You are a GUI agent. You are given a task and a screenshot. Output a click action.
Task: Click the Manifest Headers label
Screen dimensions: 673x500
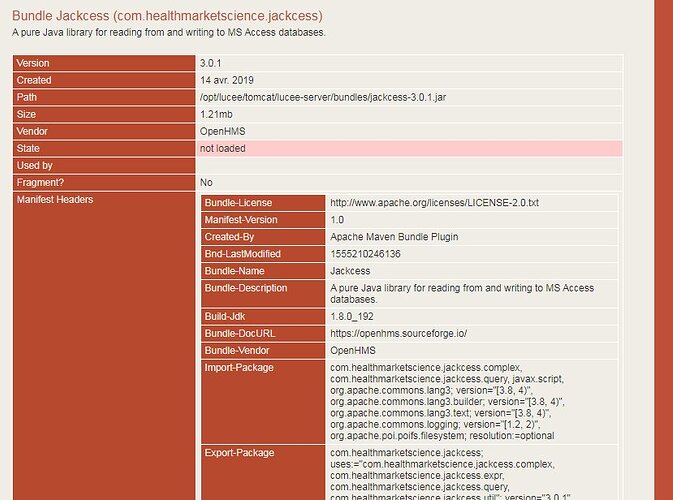pyautogui.click(x=55, y=200)
